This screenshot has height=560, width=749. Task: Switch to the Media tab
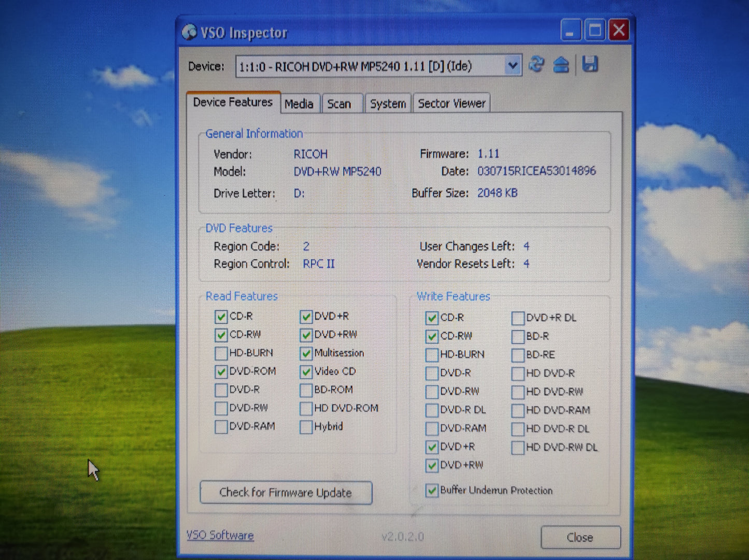[x=299, y=104]
